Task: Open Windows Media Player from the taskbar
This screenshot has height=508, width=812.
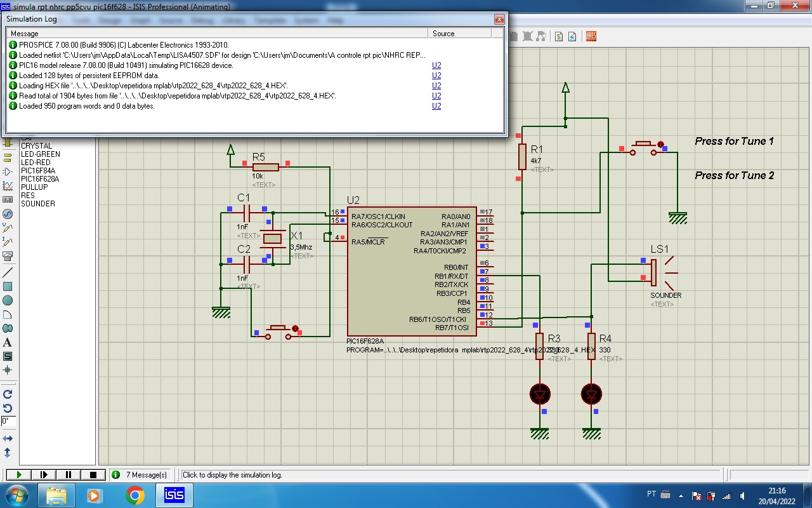Action: [95, 495]
